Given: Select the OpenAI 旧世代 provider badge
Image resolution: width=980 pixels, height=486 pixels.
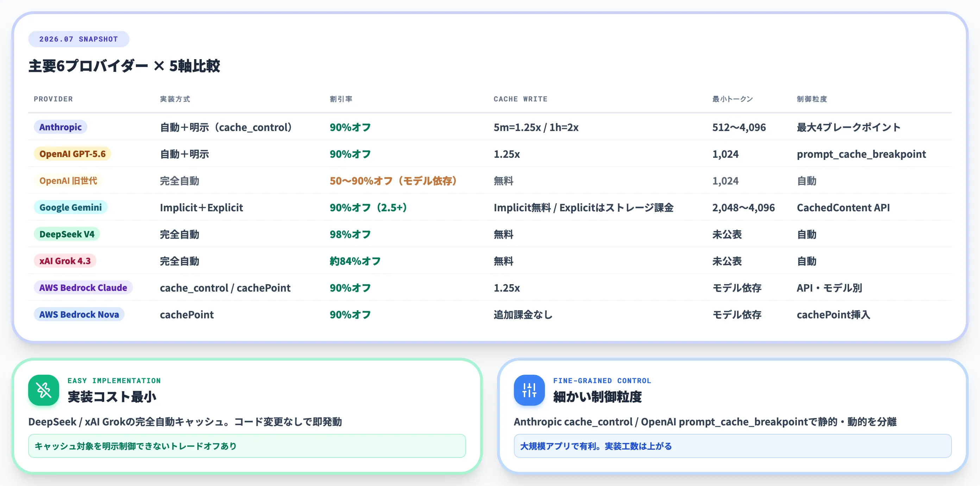Looking at the screenshot, I should (x=68, y=180).
